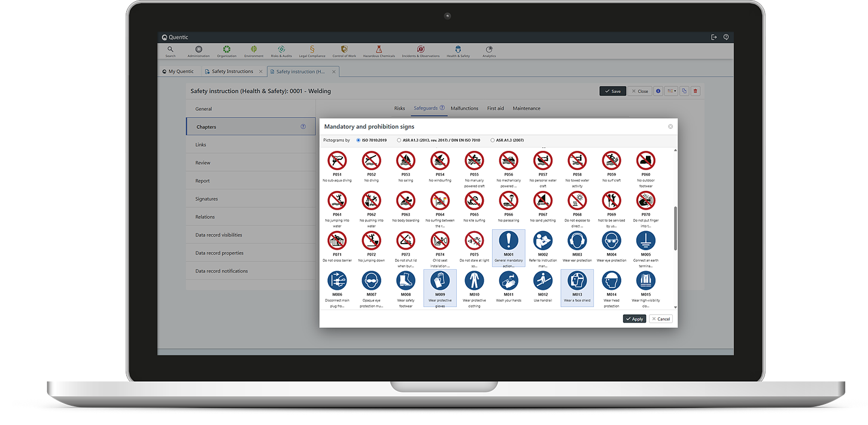Choose the M014 Wear head protection pictogram
Screen dimensions: 868x425
(x=611, y=281)
